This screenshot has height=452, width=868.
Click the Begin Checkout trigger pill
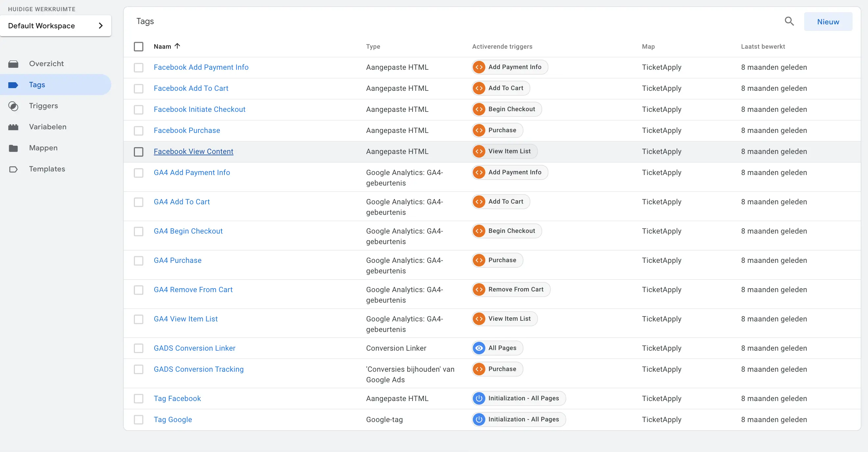pos(506,109)
